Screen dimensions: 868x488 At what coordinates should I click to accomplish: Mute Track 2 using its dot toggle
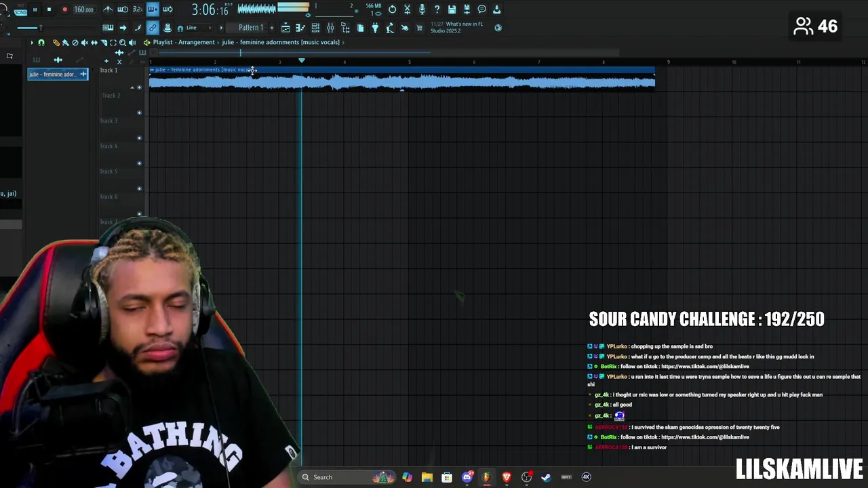140,113
